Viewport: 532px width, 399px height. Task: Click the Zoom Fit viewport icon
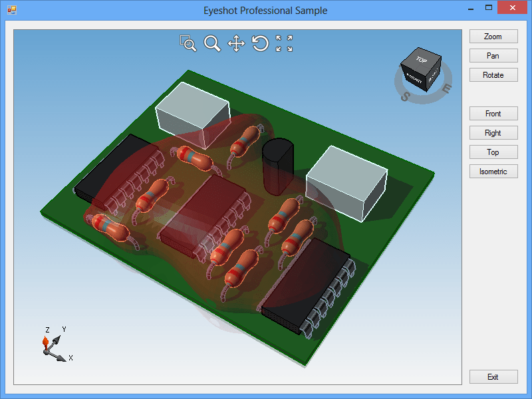click(285, 43)
